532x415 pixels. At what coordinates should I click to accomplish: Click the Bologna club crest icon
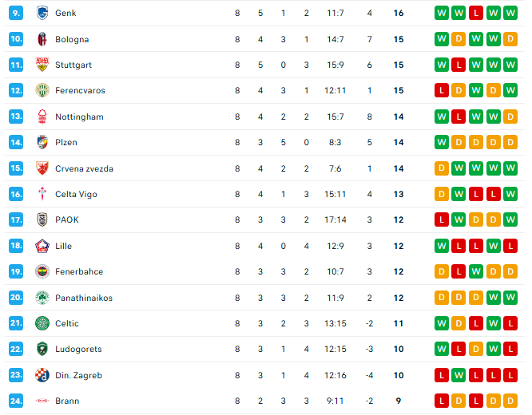(x=42, y=39)
